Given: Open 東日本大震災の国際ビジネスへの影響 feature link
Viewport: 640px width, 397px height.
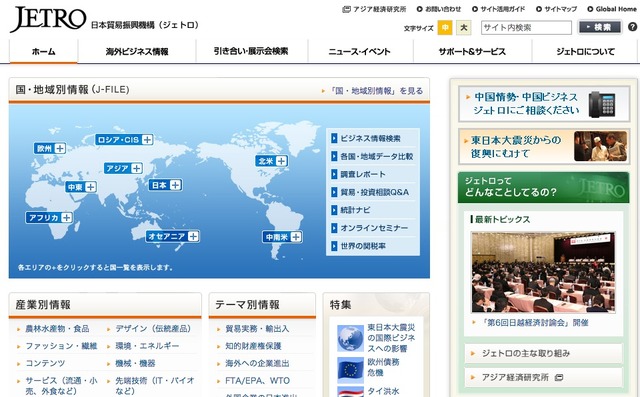Looking at the screenshot, I should (x=391, y=338).
